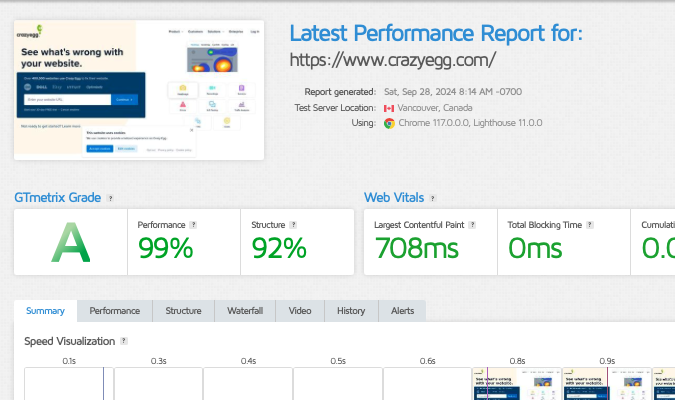Click the GTmetrix Grade heading
This screenshot has height=400, width=675.
(x=58, y=198)
